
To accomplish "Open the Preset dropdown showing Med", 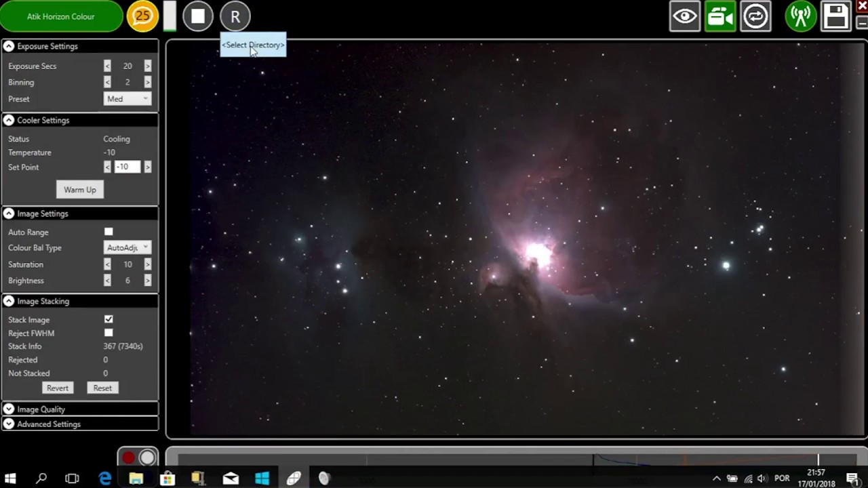I will pyautogui.click(x=127, y=99).
